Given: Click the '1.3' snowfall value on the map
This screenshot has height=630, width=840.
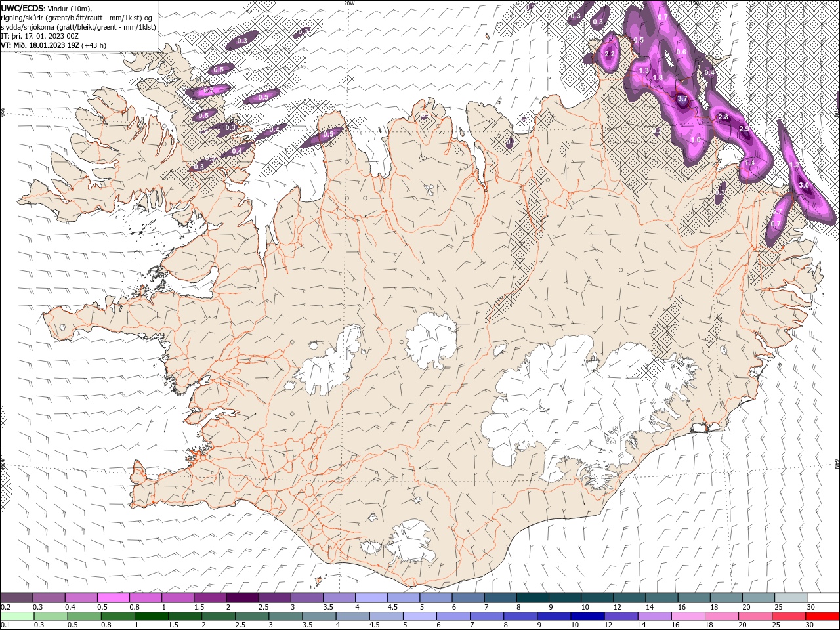Looking at the screenshot, I should pyautogui.click(x=644, y=70).
